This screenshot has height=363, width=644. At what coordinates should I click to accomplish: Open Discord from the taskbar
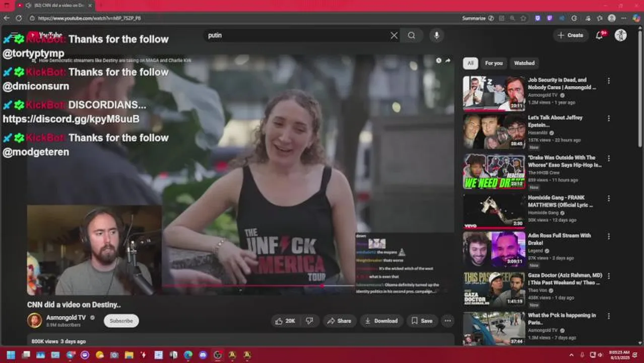[203, 355]
